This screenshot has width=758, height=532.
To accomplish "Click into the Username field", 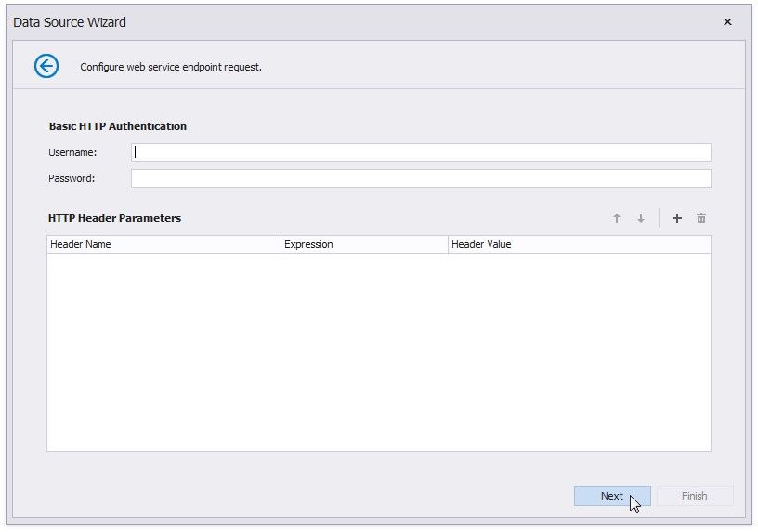I will pos(421,152).
